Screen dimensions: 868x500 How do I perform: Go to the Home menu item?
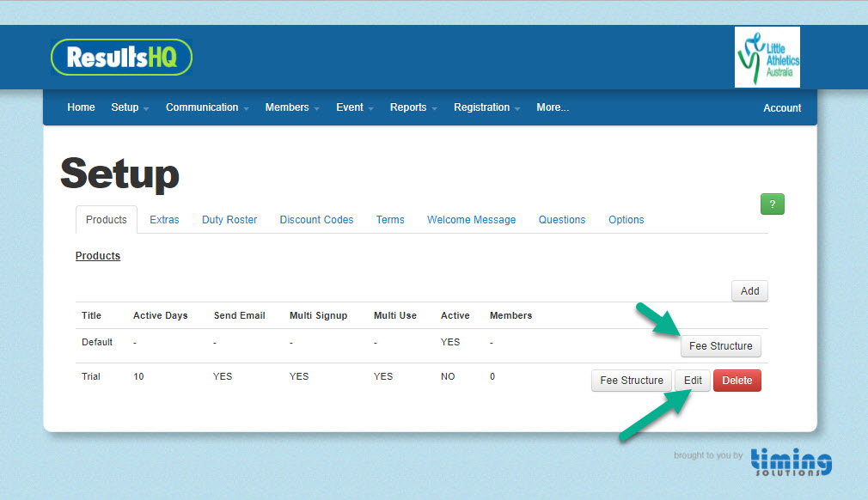81,107
